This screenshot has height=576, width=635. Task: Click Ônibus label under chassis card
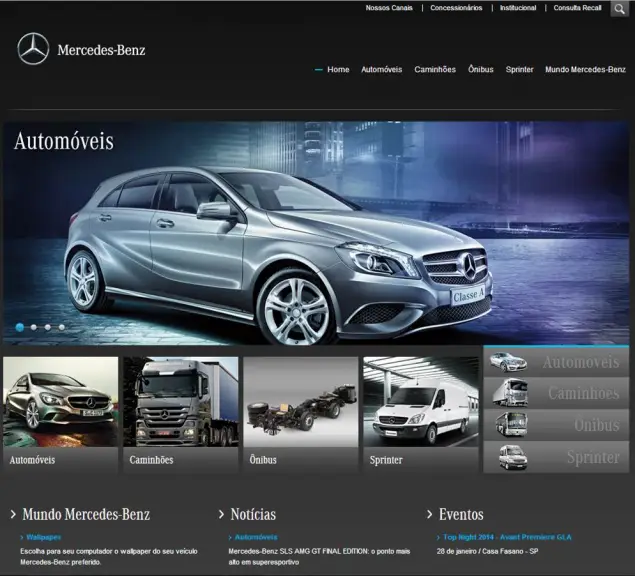tap(263, 459)
